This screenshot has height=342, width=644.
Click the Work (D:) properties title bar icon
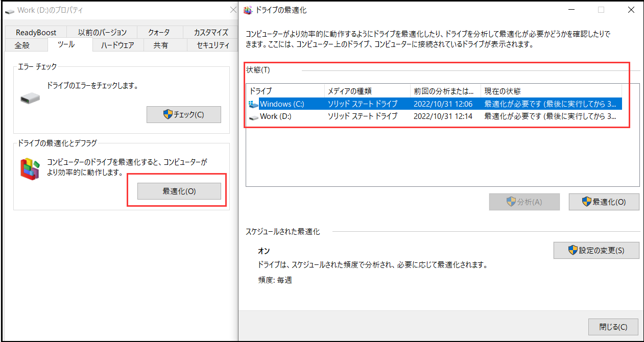[10, 10]
